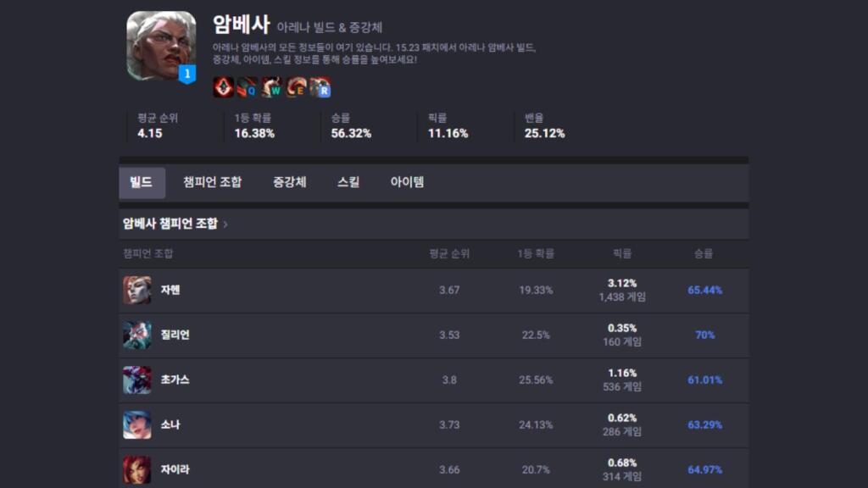Expand the 암베사 챔피언 조합 chevron arrow
868x488 pixels.
pyautogui.click(x=225, y=225)
